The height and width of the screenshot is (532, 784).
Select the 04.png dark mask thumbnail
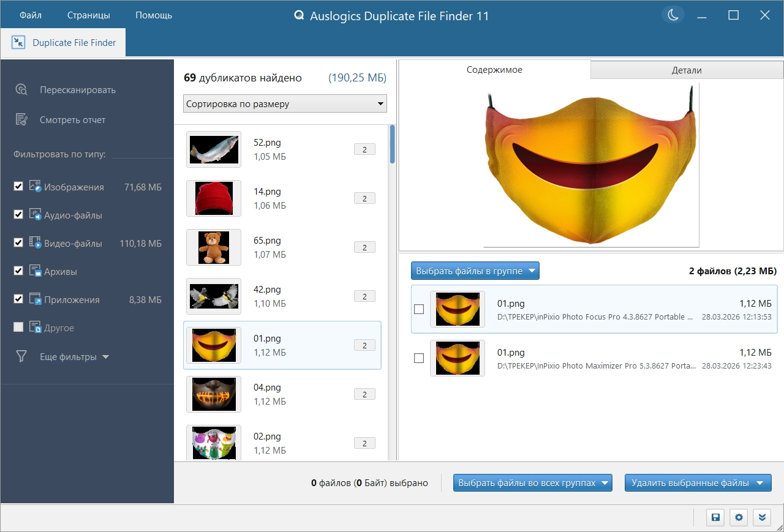(x=214, y=394)
